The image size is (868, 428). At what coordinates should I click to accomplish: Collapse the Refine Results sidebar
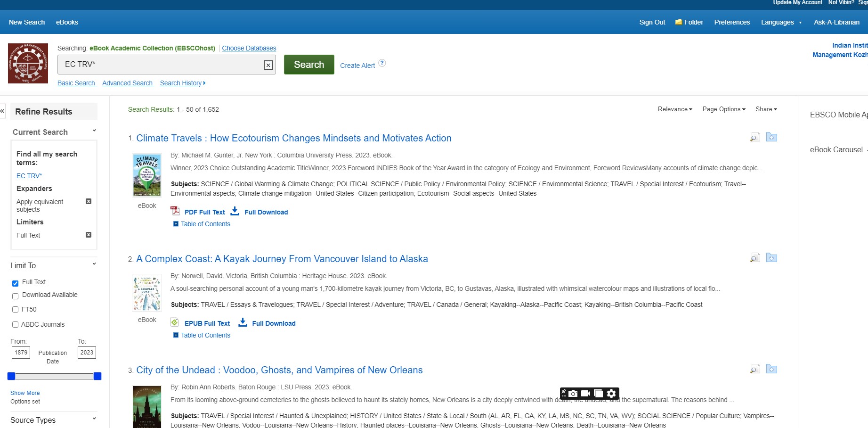tap(2, 111)
